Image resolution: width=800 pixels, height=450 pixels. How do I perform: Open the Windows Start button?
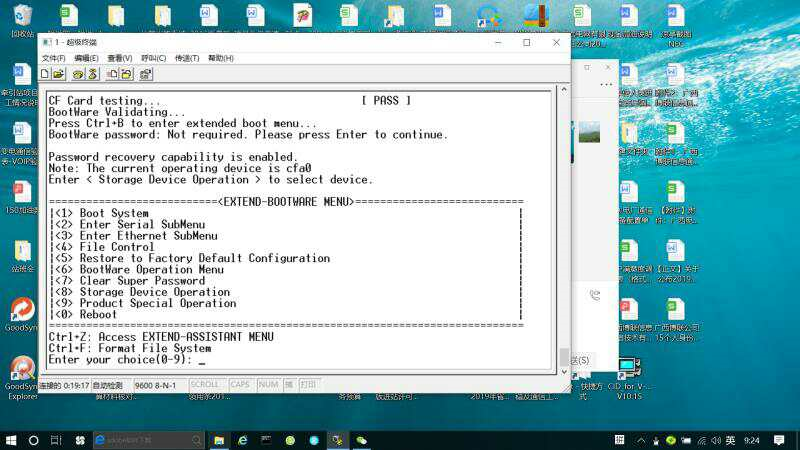[x=10, y=440]
